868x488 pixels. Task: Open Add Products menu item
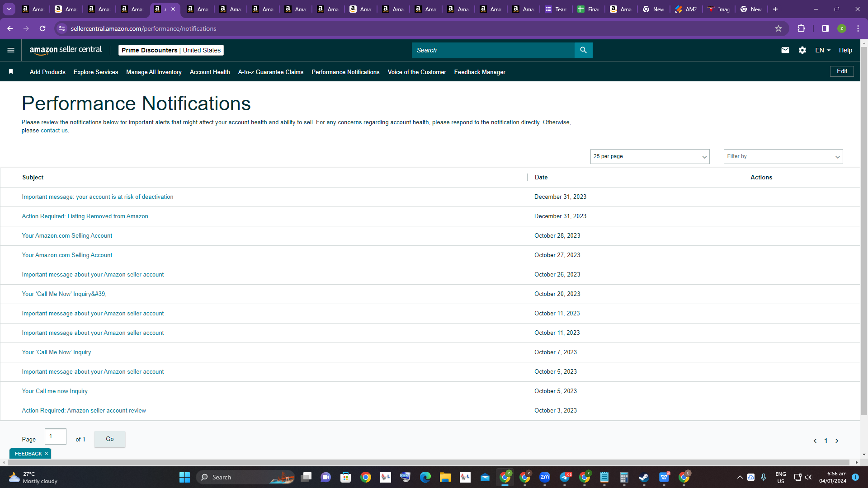click(47, 72)
